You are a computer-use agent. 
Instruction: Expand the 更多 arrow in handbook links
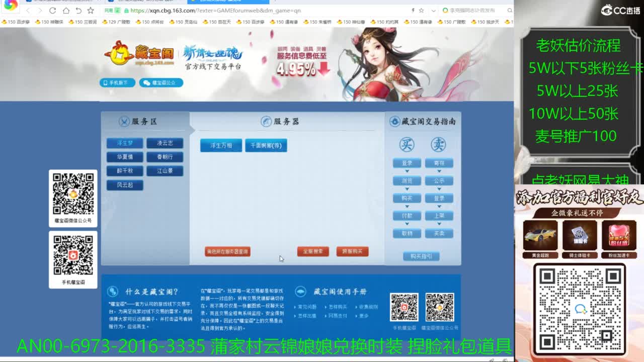tap(356, 316)
